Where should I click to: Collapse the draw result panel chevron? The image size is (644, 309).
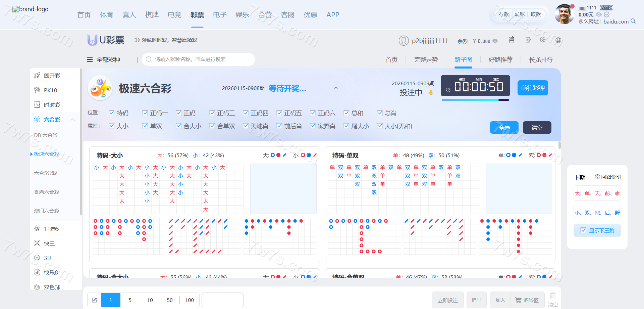pyautogui.click(x=336, y=88)
